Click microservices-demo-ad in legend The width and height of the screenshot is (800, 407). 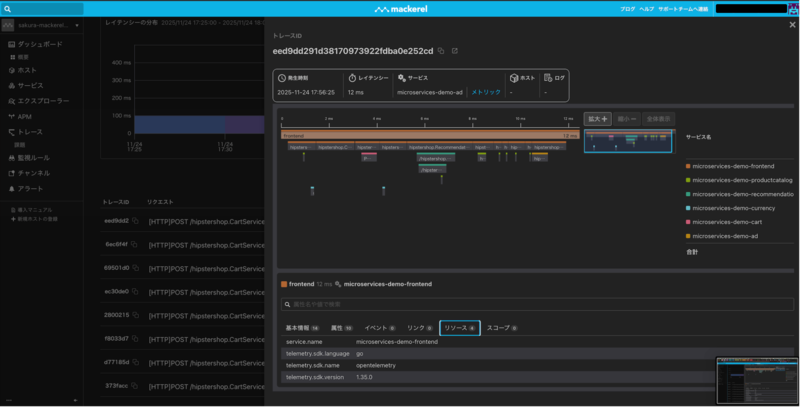coord(725,236)
